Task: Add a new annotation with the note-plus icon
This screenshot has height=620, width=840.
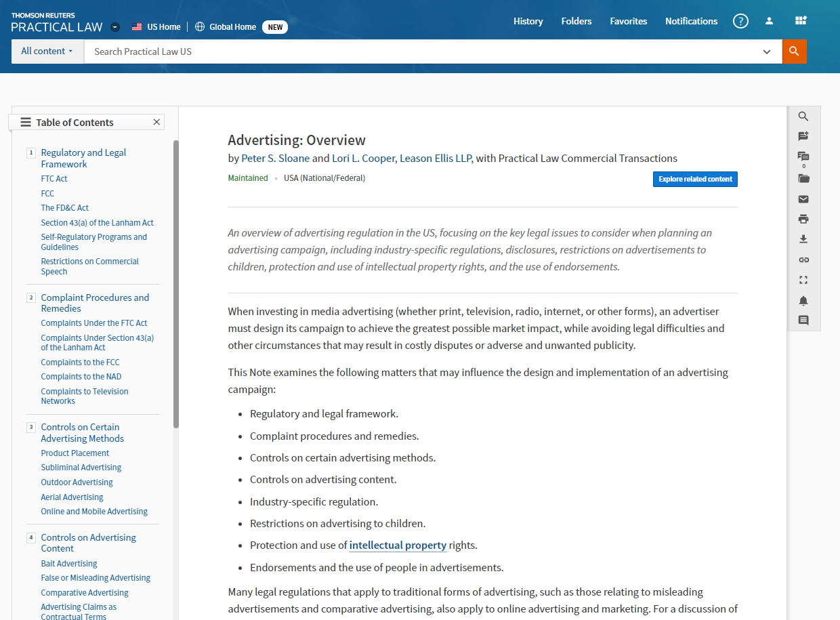Action: coord(803,136)
